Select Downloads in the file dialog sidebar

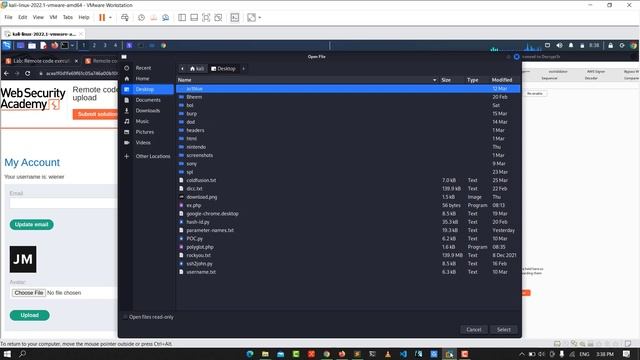click(147, 111)
